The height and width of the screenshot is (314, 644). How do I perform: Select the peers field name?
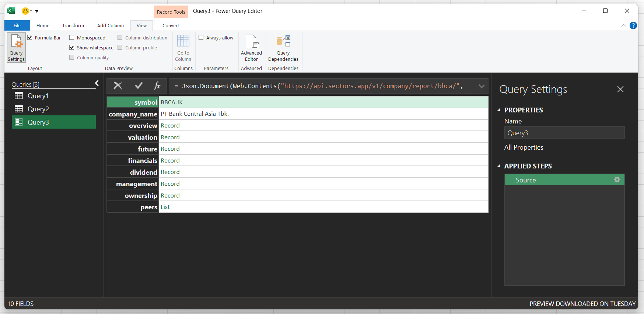[133, 207]
